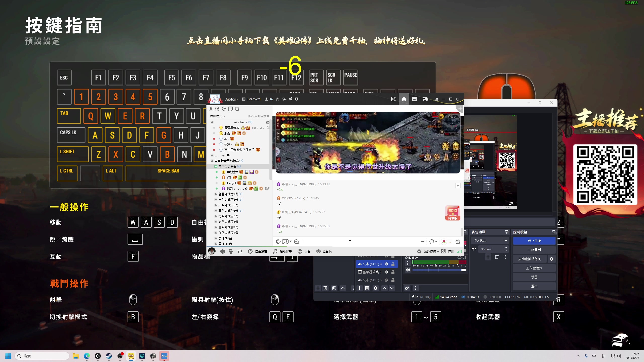Image resolution: width=644 pixels, height=362 pixels.
Task: Toggle 自由发言 speaking mode in YY
Action: [x=258, y=251]
